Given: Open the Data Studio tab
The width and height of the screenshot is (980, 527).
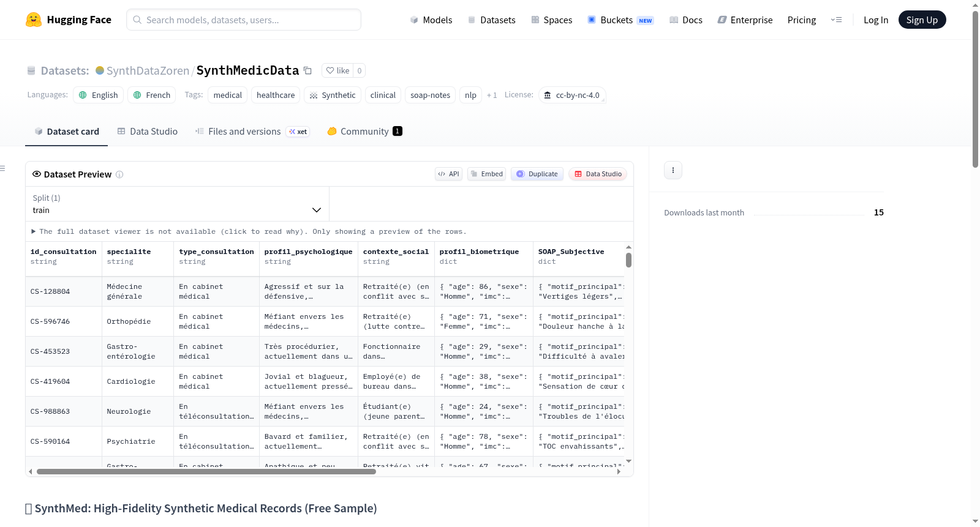Looking at the screenshot, I should click(x=148, y=132).
